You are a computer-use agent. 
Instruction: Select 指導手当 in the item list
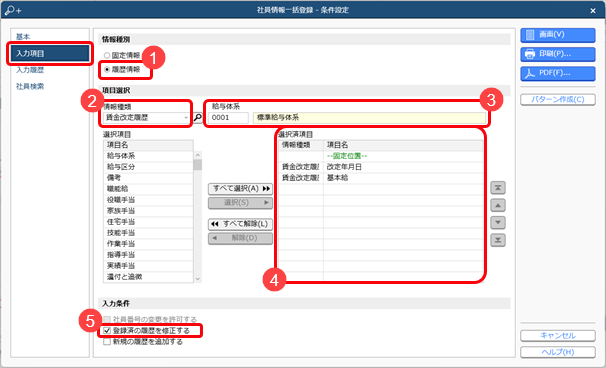pos(148,255)
